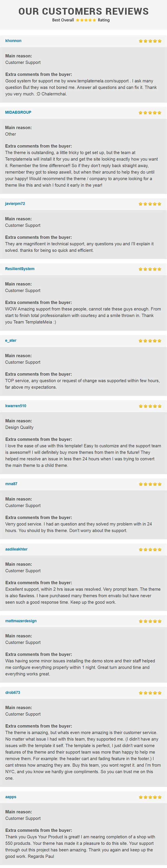Viewport: 167px width, 868px height.
Task: Select the aapps username link
Action: click(11, 797)
